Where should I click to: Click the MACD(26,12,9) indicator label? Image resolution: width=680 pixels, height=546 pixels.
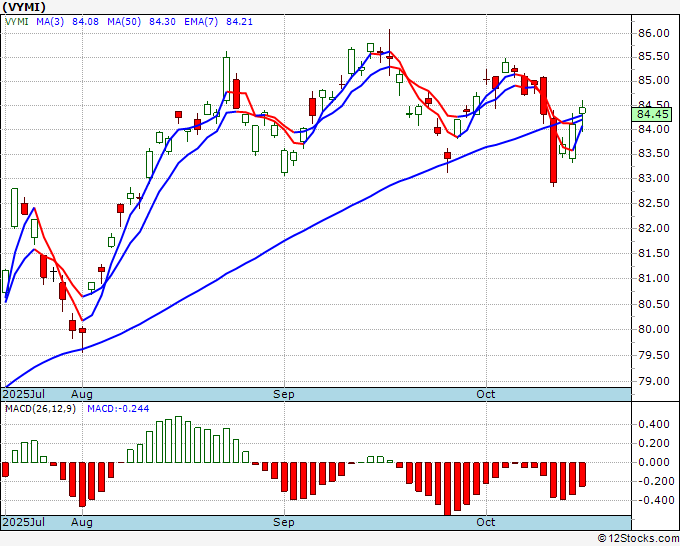click(40, 409)
